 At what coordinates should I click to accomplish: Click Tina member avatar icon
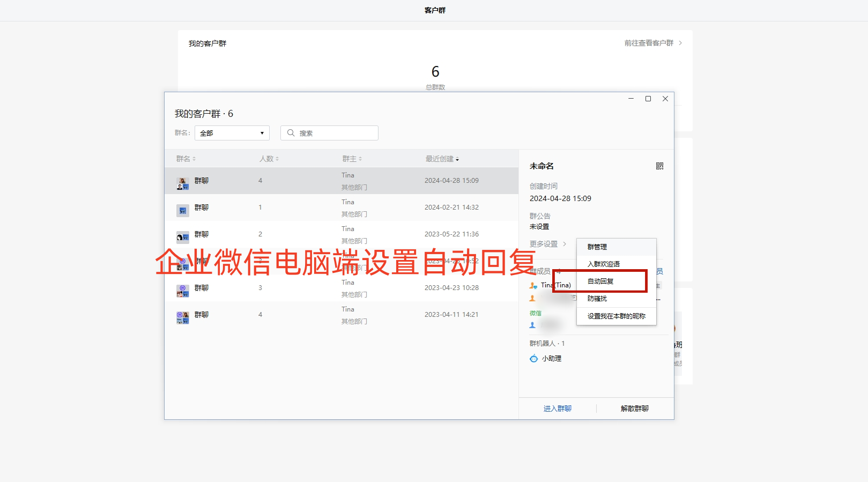(x=533, y=285)
